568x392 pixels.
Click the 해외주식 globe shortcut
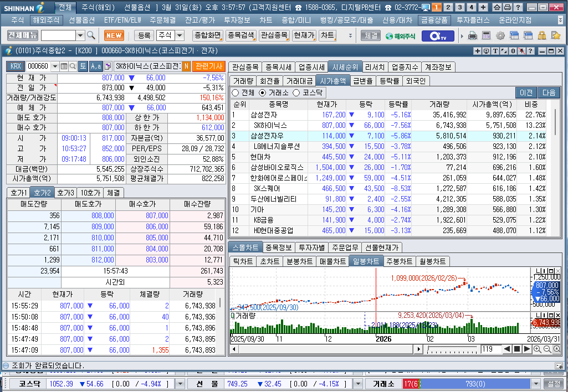[400, 36]
